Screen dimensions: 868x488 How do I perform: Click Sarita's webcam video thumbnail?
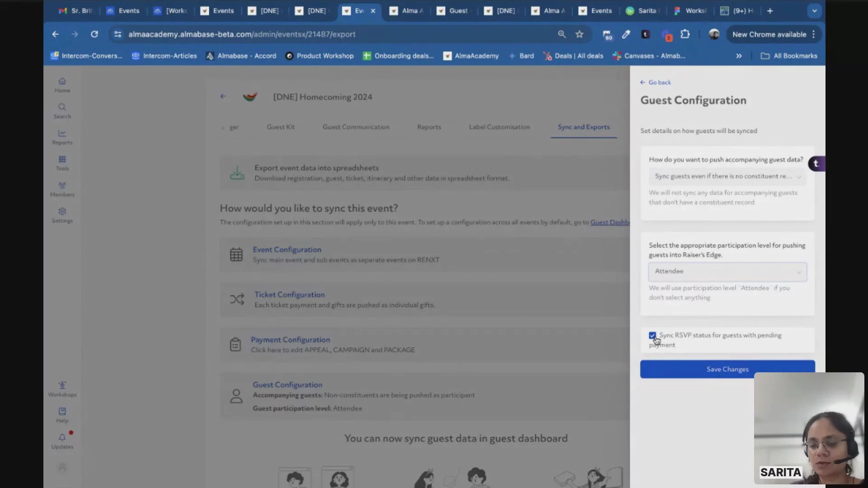click(x=809, y=428)
